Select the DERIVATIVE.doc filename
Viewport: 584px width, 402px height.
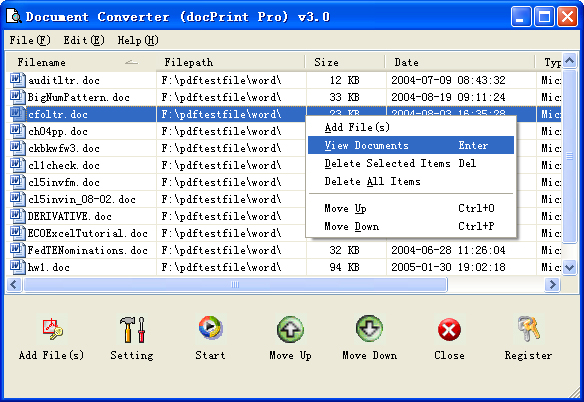point(70,216)
